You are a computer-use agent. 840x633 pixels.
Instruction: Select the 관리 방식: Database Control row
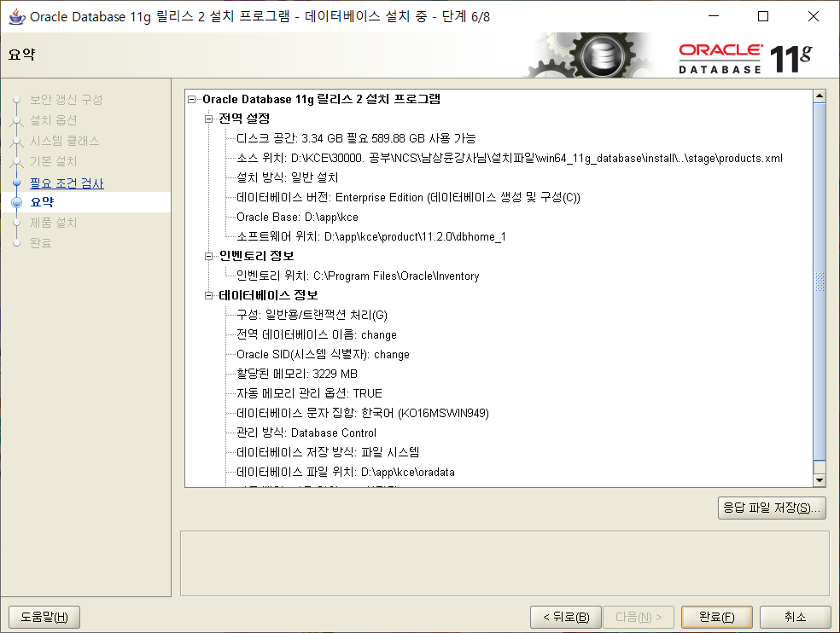306,433
